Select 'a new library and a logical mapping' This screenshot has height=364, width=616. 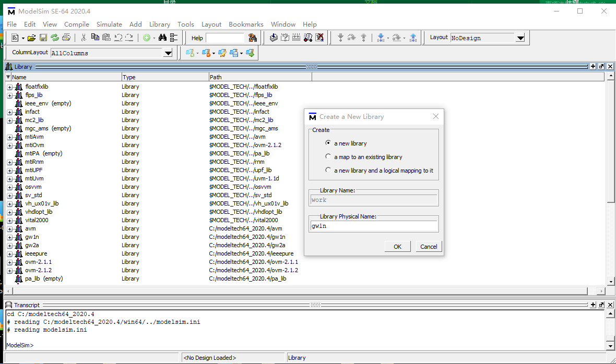click(328, 170)
